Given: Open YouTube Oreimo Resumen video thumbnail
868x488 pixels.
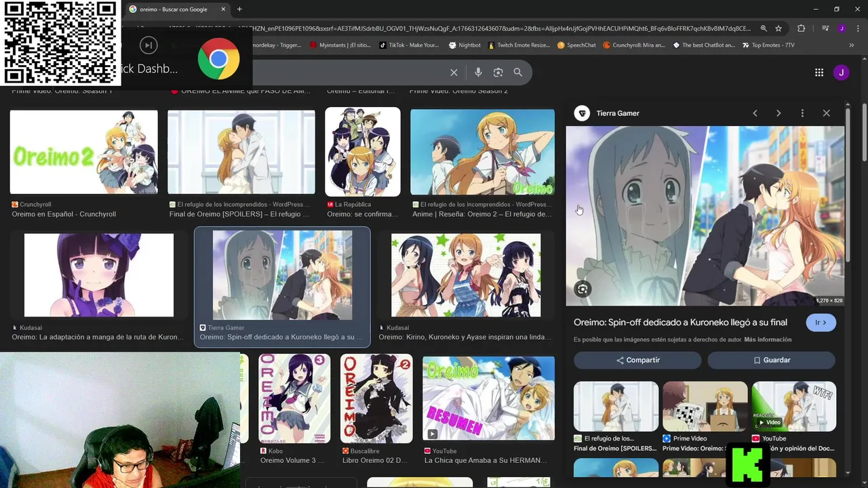Looking at the screenshot, I should tap(488, 399).
